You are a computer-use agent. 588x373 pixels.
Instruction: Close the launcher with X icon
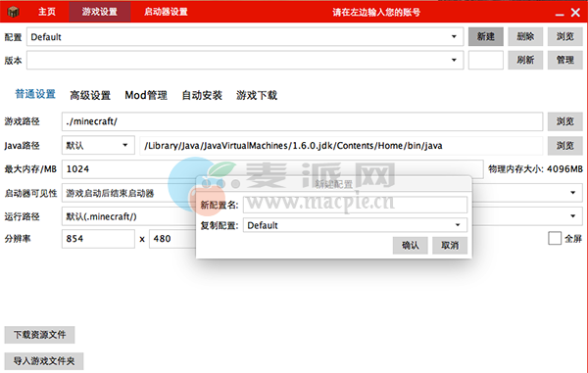pos(575,13)
